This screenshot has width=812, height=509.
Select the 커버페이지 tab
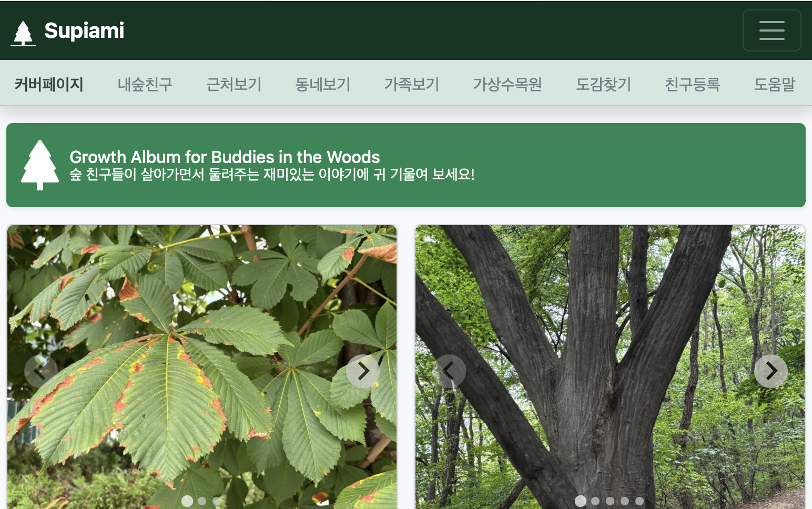[49, 84]
